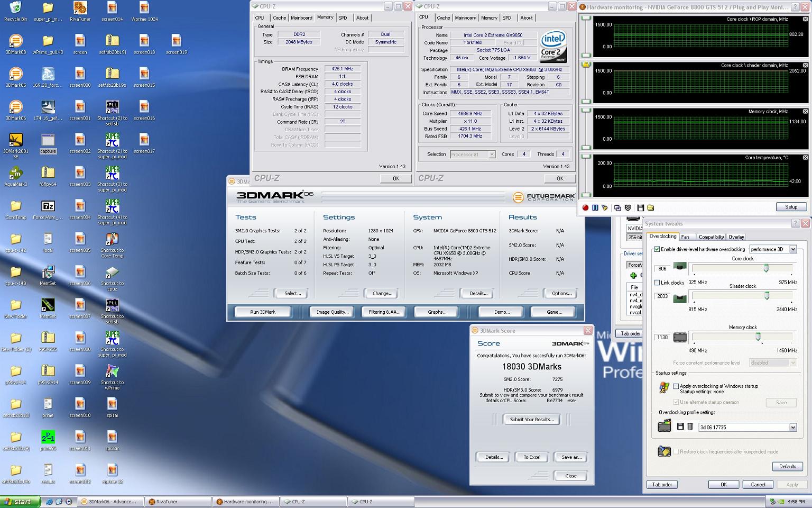Enable Apply overclocking at Windows startup
This screenshot has width=812, height=508.
point(676,386)
